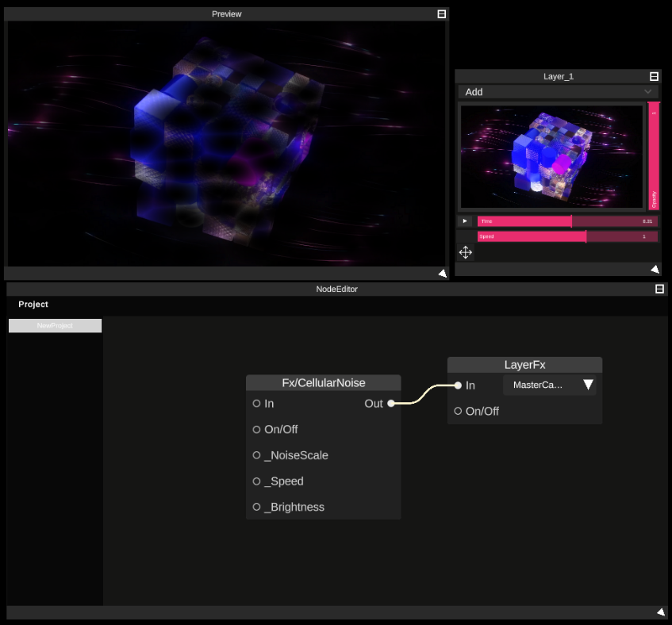Click the panel layout icon on the NodeEditor title bar
Screen dimensions: 672x625
659,289
